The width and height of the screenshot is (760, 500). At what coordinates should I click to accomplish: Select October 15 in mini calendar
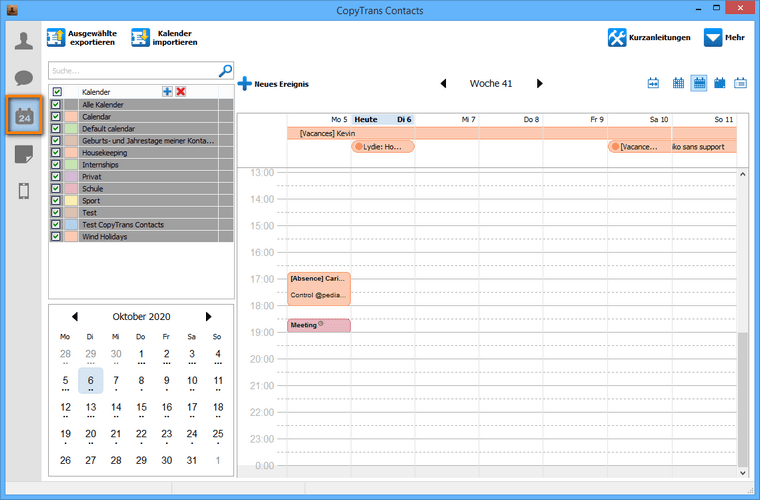141,407
